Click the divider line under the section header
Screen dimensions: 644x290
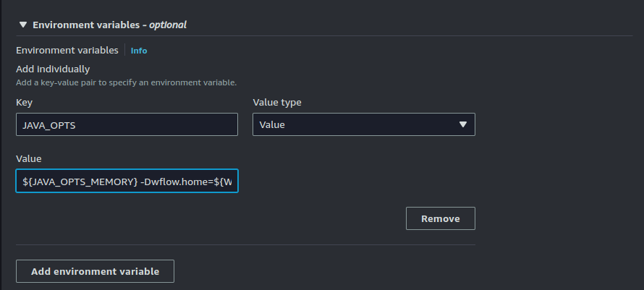[x=324, y=36]
